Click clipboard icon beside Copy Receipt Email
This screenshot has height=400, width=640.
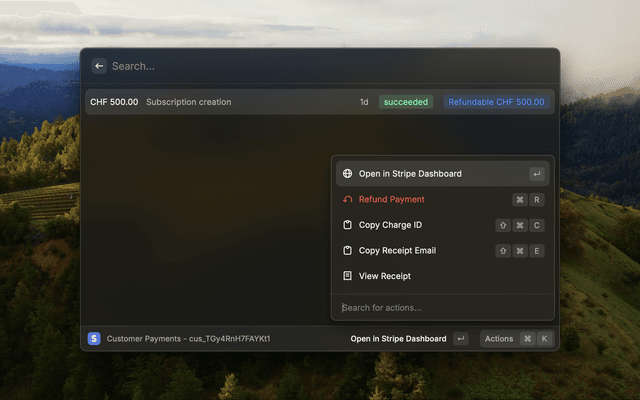coord(347,250)
